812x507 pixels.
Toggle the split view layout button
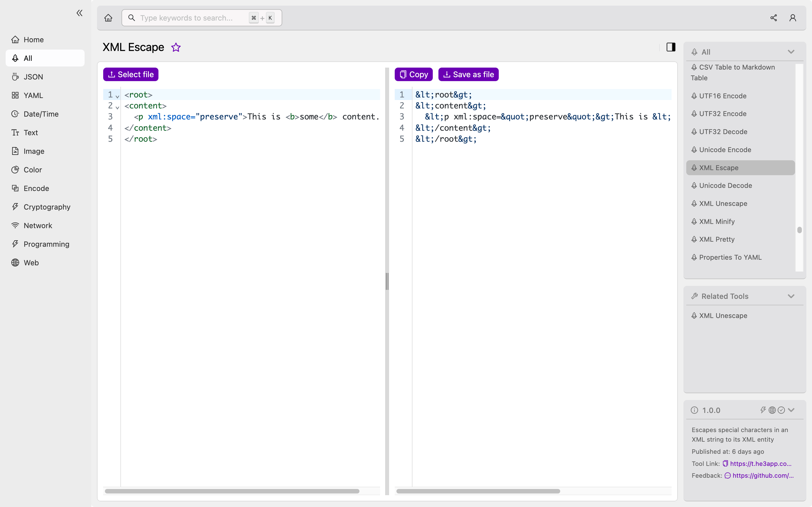670,47
